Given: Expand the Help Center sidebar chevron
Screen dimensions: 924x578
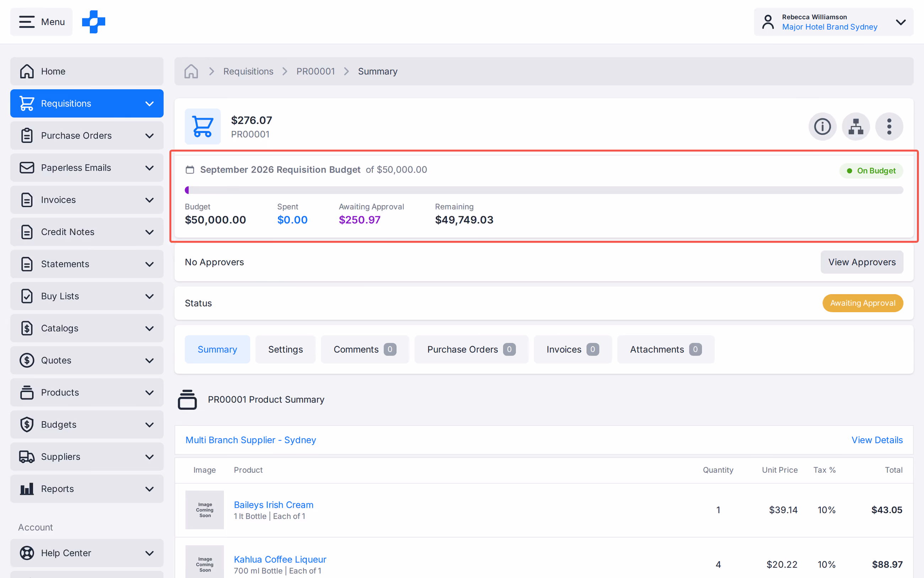Looking at the screenshot, I should [x=150, y=553].
